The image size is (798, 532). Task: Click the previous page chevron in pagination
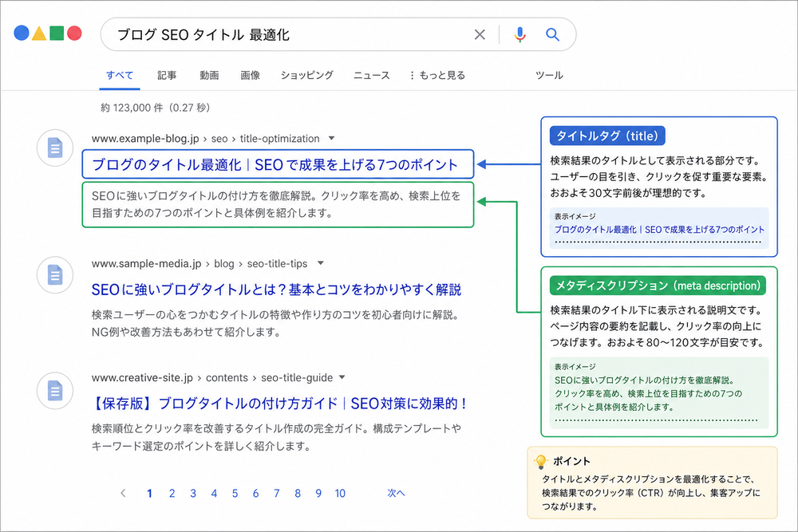click(x=123, y=493)
